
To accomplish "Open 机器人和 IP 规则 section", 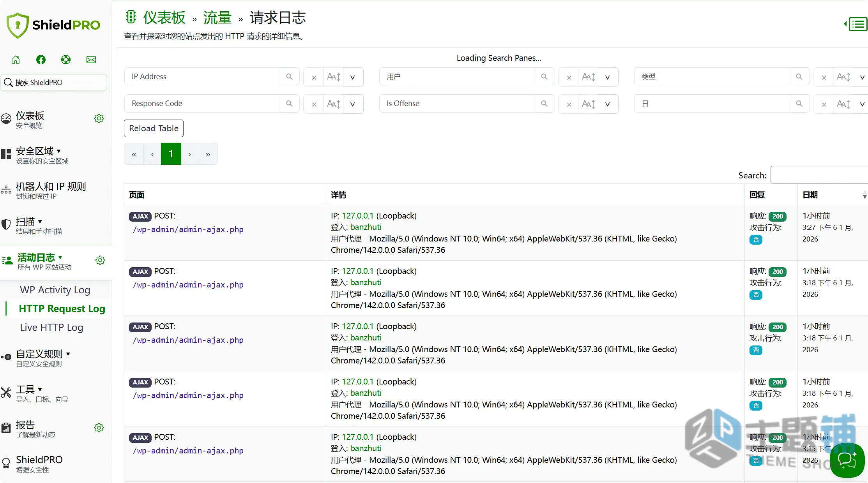I will coord(51,190).
